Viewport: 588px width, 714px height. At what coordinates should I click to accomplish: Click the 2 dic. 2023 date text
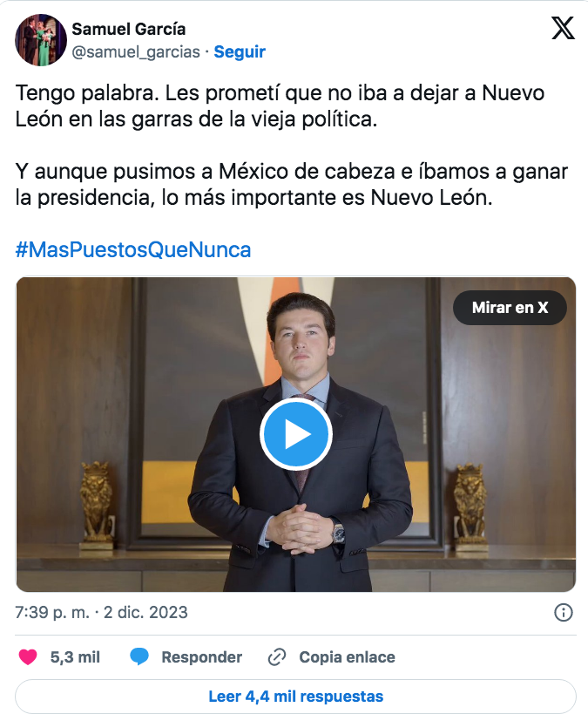click(145, 613)
